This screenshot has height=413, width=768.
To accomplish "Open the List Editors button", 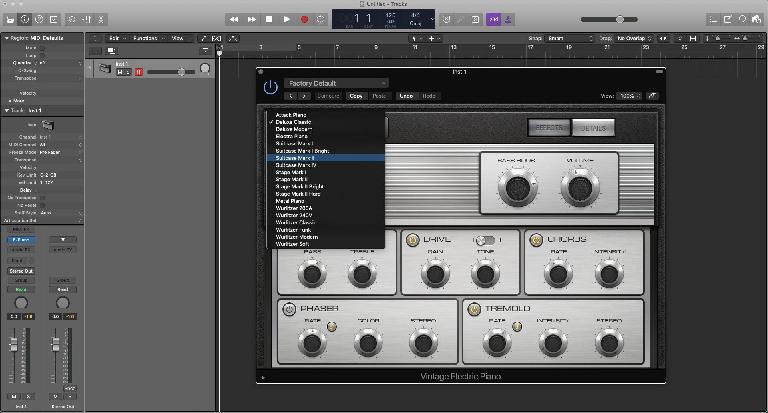I will 714,20.
